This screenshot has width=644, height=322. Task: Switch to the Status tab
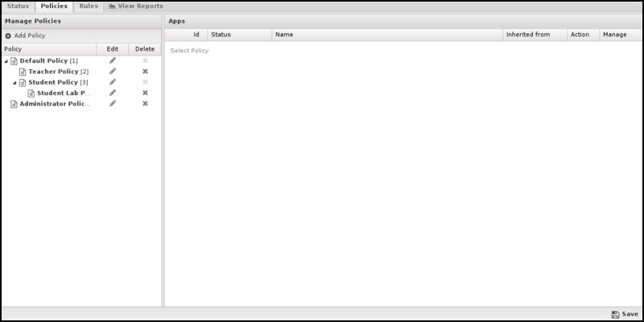pyautogui.click(x=18, y=6)
